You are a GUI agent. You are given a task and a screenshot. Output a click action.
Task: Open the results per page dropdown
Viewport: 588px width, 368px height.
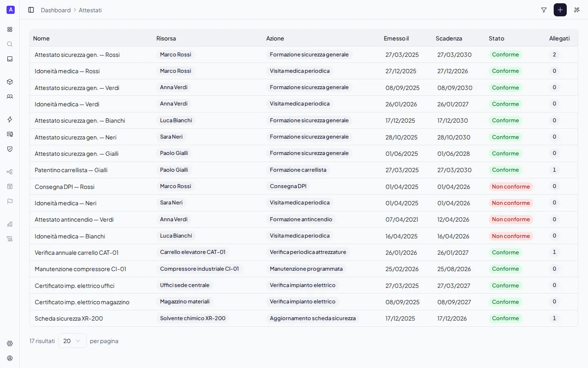pos(72,341)
